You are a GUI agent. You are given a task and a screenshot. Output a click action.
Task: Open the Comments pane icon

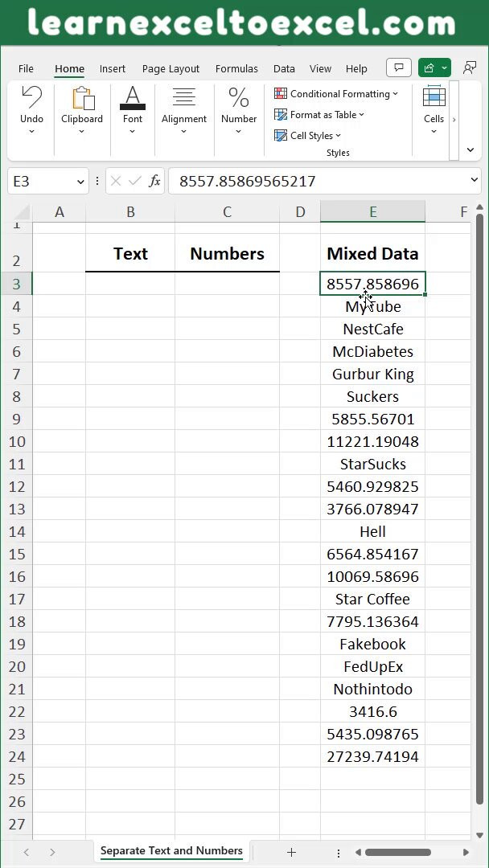399,68
